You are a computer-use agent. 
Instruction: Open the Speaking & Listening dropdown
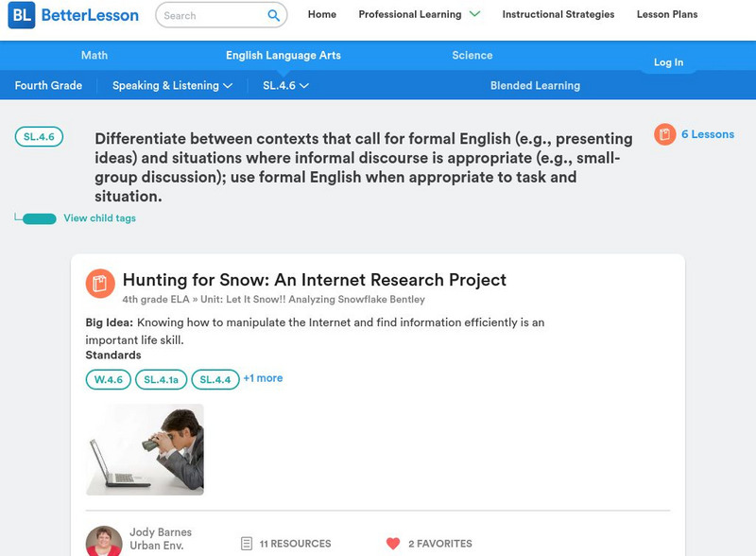173,85
